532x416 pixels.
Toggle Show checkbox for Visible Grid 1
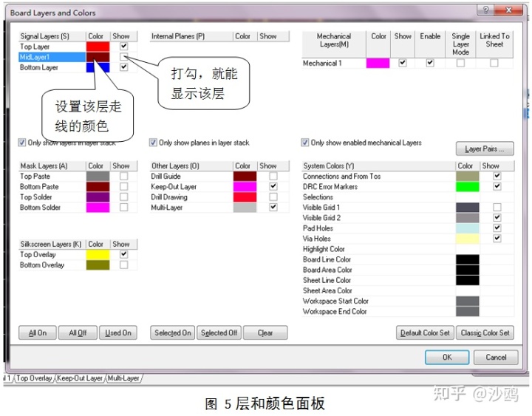[x=497, y=208]
